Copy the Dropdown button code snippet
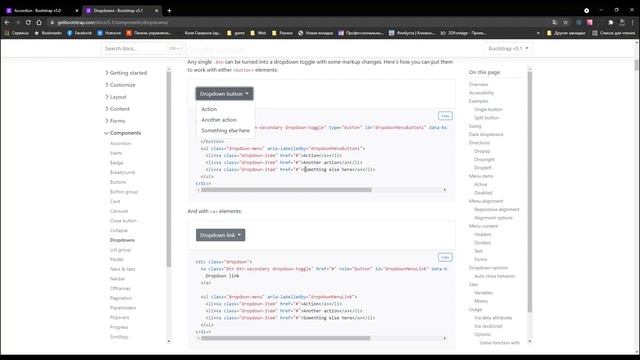This screenshot has height=360, width=640. (445, 116)
